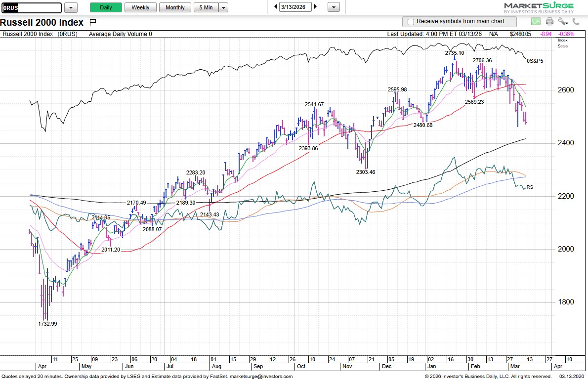
Task: Step forward one date with right arrow
Action: (x=315, y=7)
